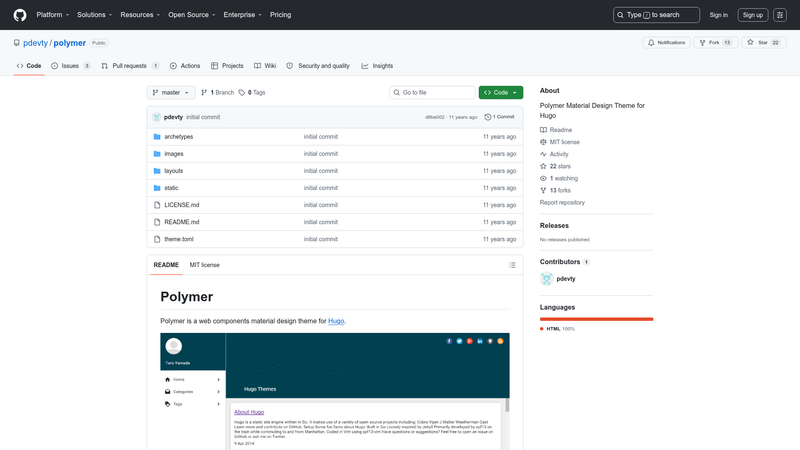Click the Twitter icon in theme preview

(x=459, y=341)
